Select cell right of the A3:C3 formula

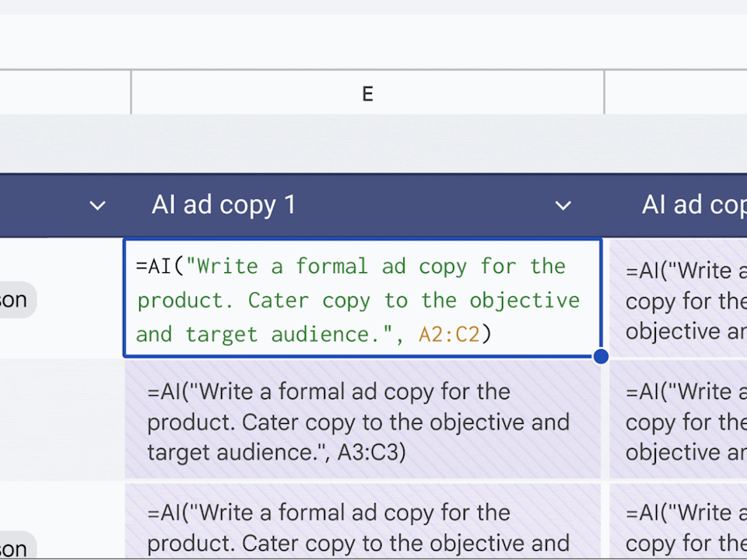[x=679, y=422]
